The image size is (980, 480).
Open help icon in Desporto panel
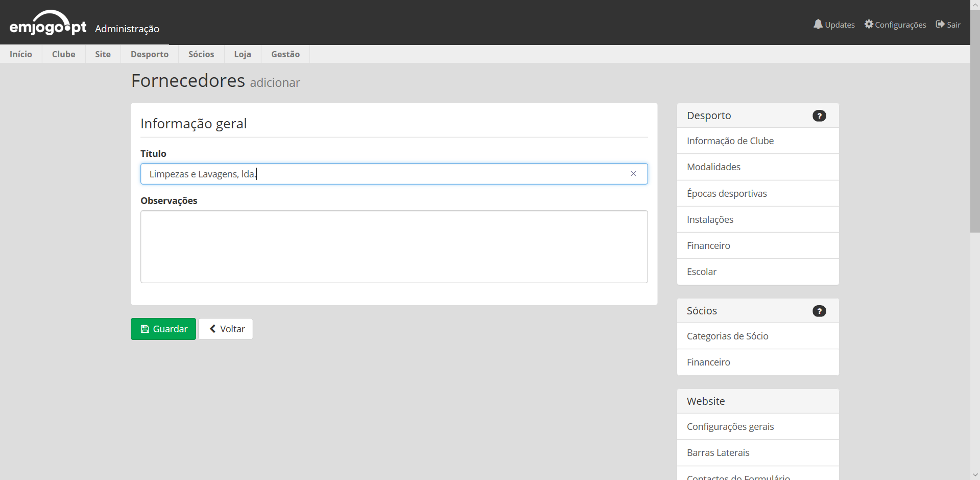819,116
